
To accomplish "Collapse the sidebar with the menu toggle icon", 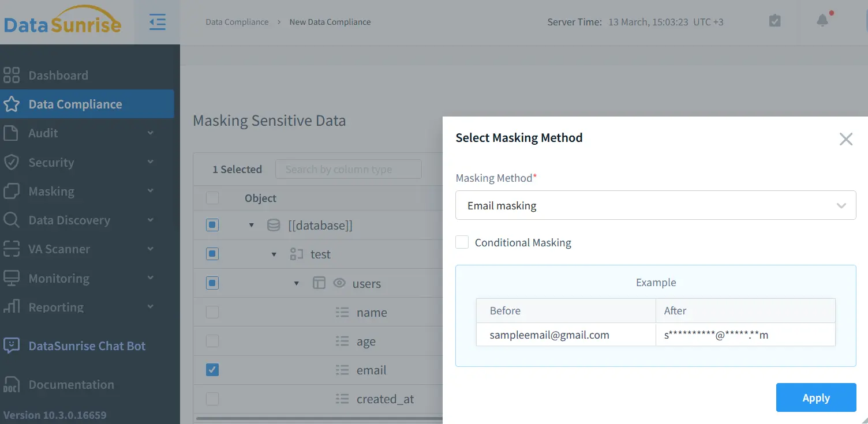I will (157, 22).
